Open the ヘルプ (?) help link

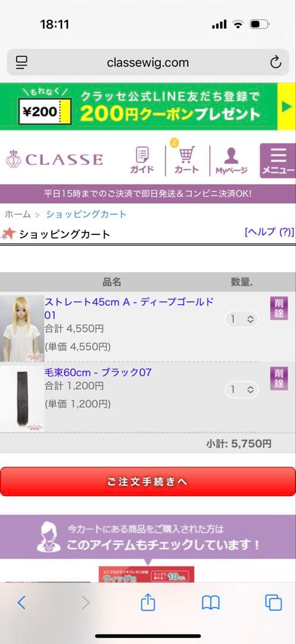point(269,232)
